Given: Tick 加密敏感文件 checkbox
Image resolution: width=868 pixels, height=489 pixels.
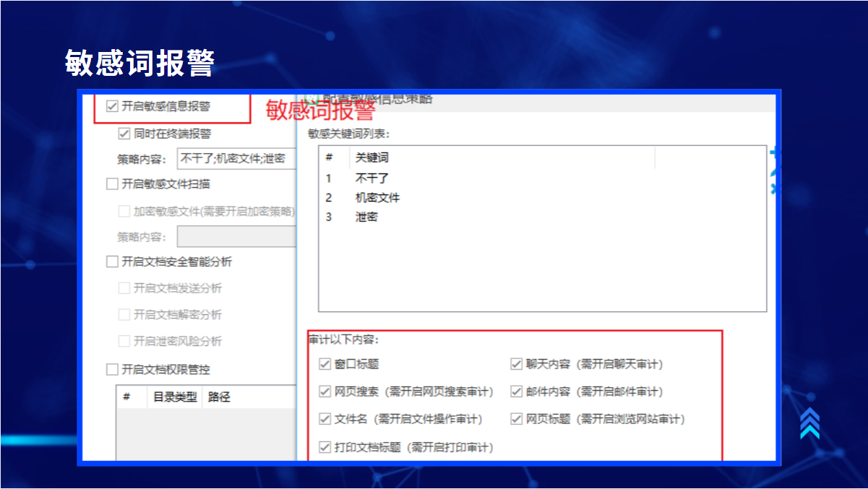Looking at the screenshot, I should (124, 211).
